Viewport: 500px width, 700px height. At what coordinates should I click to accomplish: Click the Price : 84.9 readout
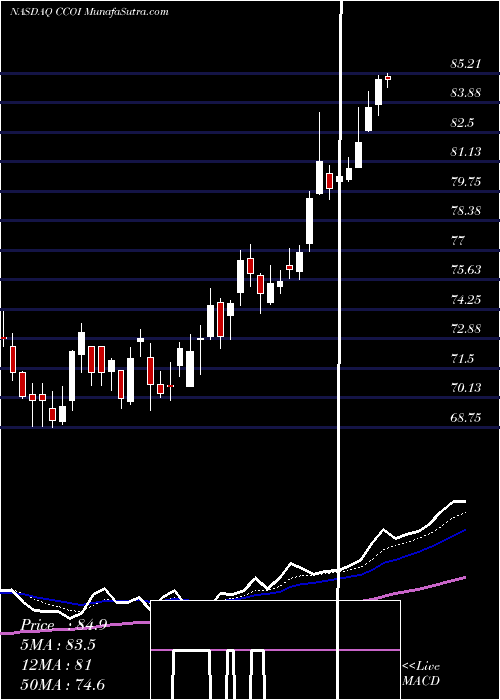tap(64, 625)
